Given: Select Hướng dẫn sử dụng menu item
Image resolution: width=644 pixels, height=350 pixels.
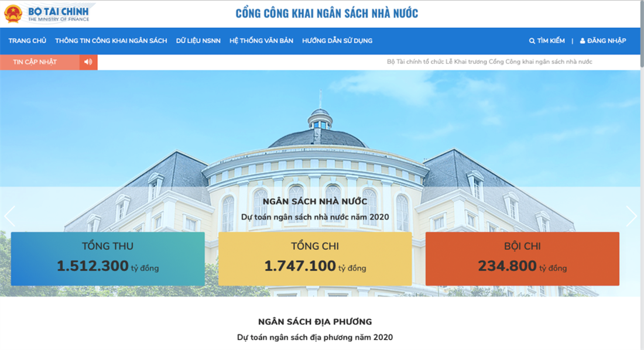Looking at the screenshot, I should (x=337, y=40).
